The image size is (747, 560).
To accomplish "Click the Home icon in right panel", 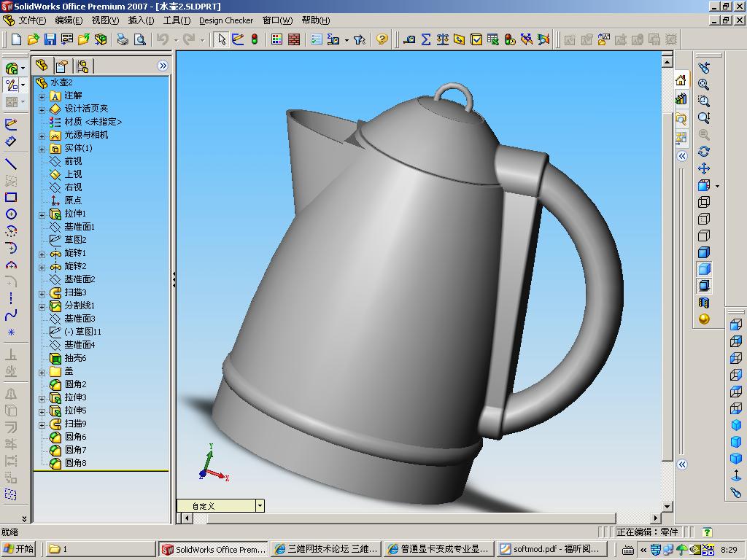I will click(x=681, y=80).
